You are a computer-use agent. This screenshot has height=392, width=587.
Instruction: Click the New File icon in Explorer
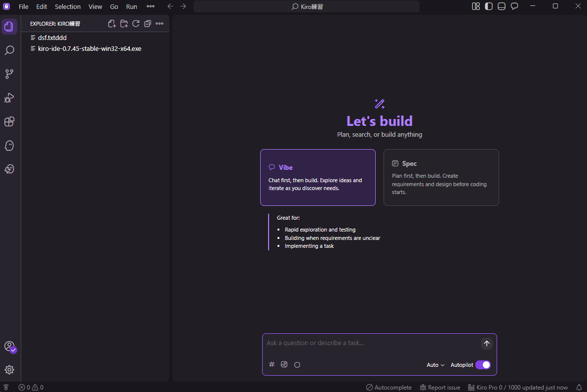point(112,24)
